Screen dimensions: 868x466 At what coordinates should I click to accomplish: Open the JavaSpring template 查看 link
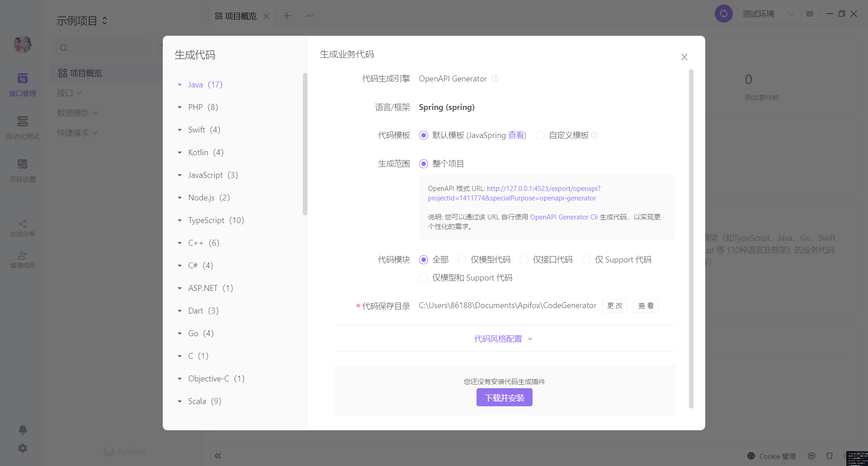point(517,135)
